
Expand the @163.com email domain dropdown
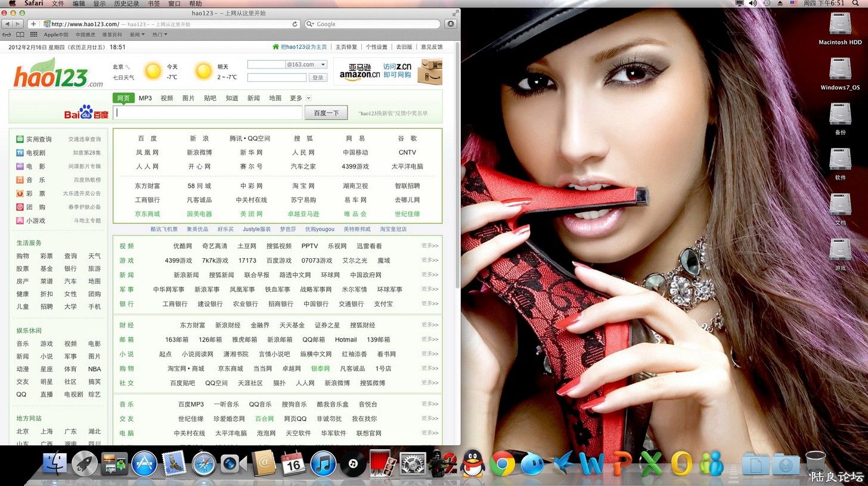[x=323, y=64]
